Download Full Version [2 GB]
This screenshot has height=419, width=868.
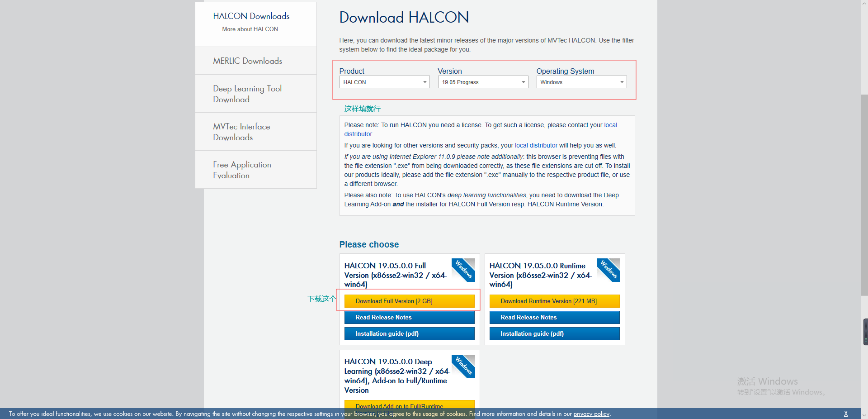409,301
